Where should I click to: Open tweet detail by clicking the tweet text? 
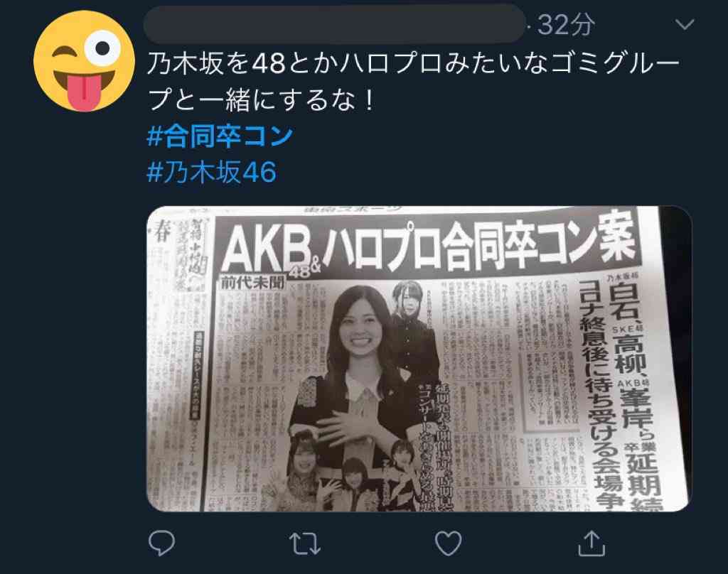point(413,82)
